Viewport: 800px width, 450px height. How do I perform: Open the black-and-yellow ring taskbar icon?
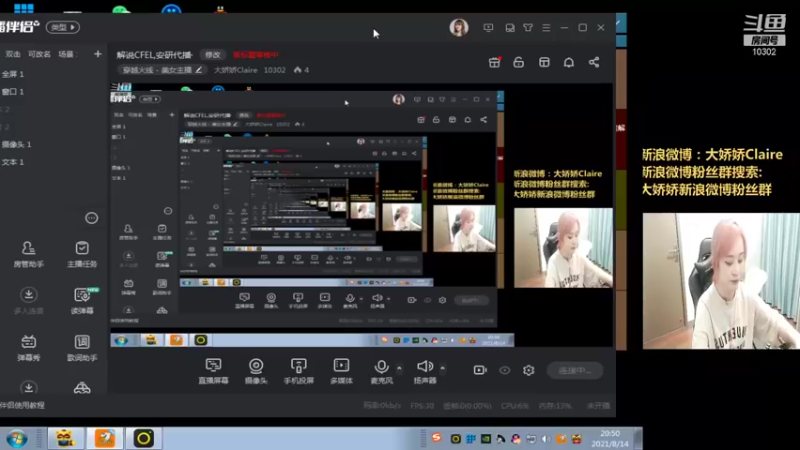click(x=144, y=438)
